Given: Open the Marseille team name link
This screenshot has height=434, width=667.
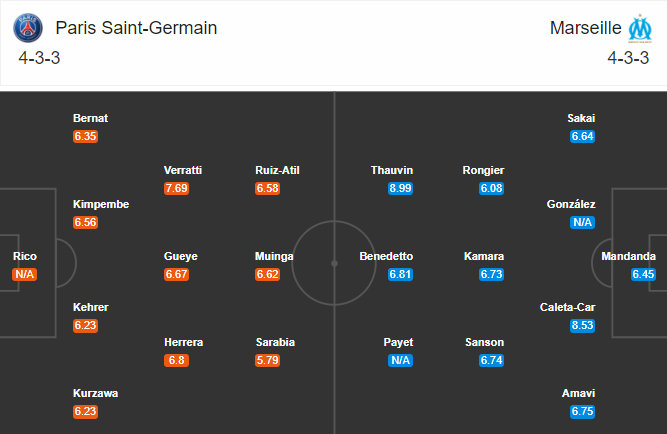Looking at the screenshot, I should [582, 29].
